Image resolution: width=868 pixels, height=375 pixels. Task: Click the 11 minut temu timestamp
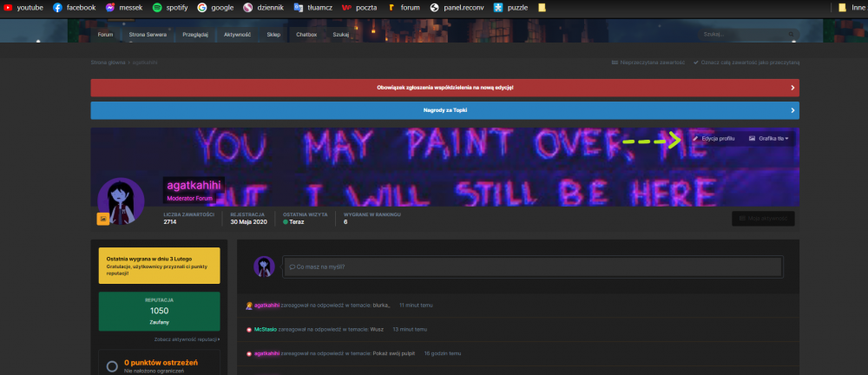point(416,305)
